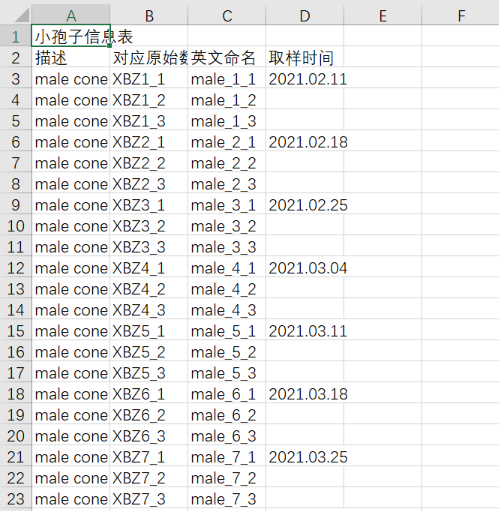Click the cell containing 2021.02.11

[305, 79]
